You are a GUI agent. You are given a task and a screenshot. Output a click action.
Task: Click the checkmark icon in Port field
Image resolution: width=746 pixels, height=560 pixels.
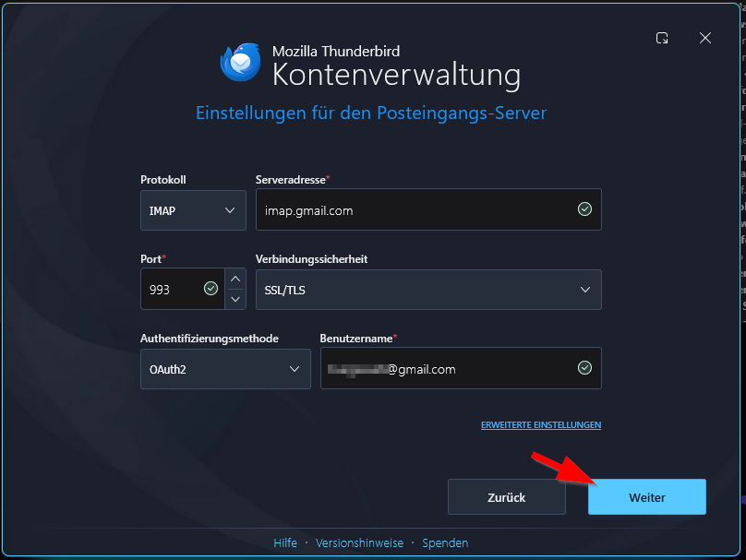point(211,288)
